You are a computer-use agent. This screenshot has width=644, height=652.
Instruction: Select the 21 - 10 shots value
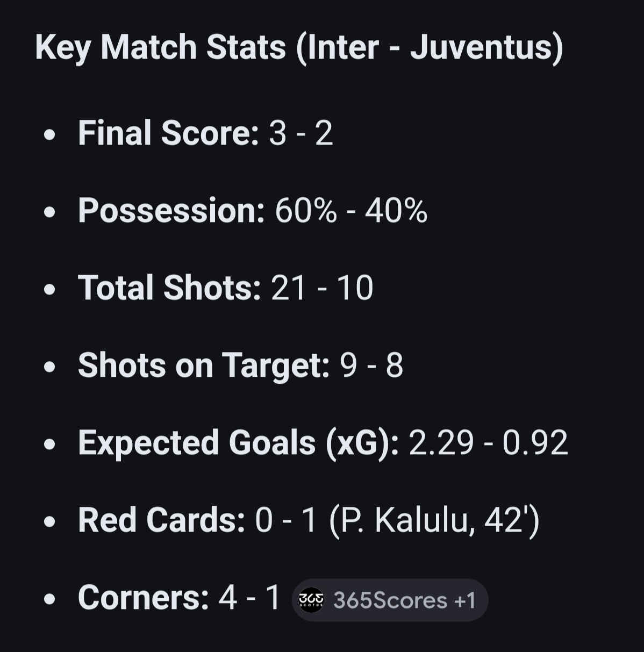point(322,288)
